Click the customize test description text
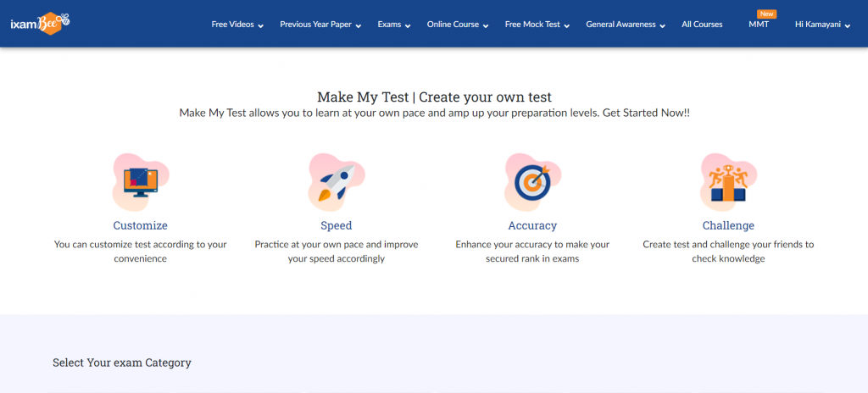This screenshot has width=868, height=393. point(140,252)
